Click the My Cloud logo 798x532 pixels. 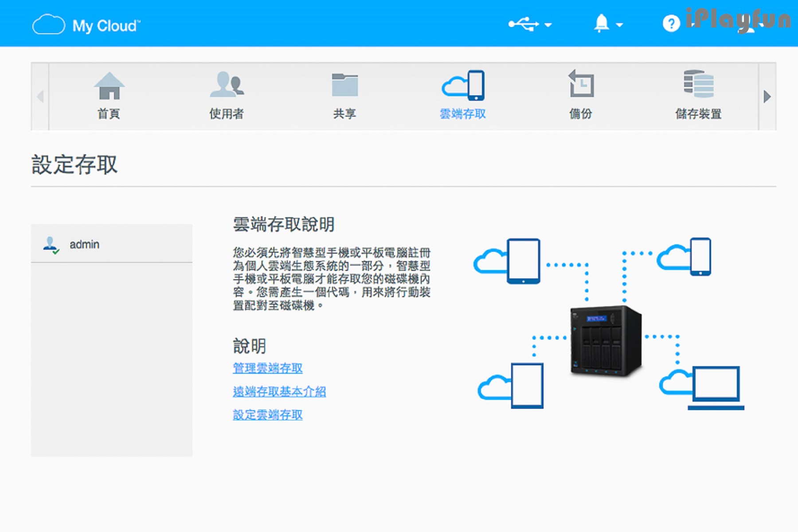click(x=86, y=25)
